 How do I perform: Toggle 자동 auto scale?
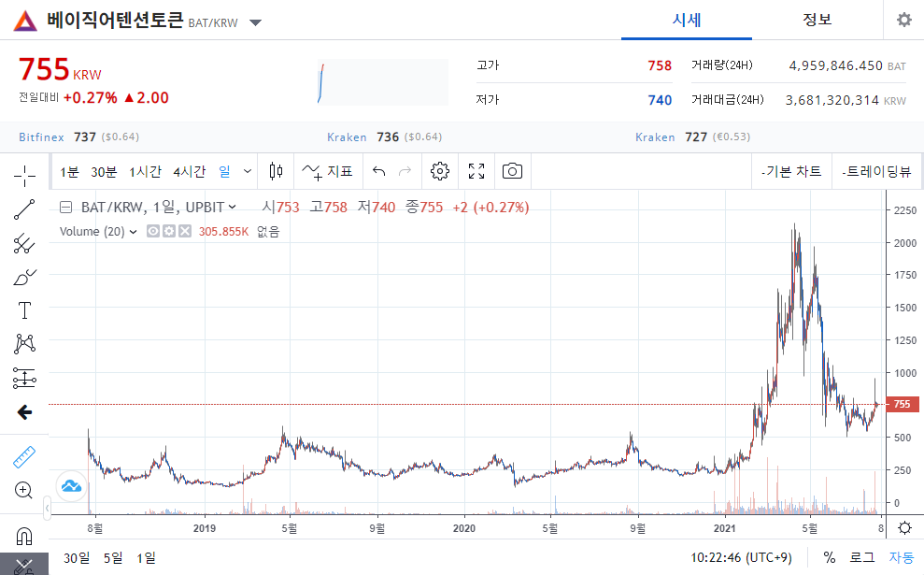(902, 557)
